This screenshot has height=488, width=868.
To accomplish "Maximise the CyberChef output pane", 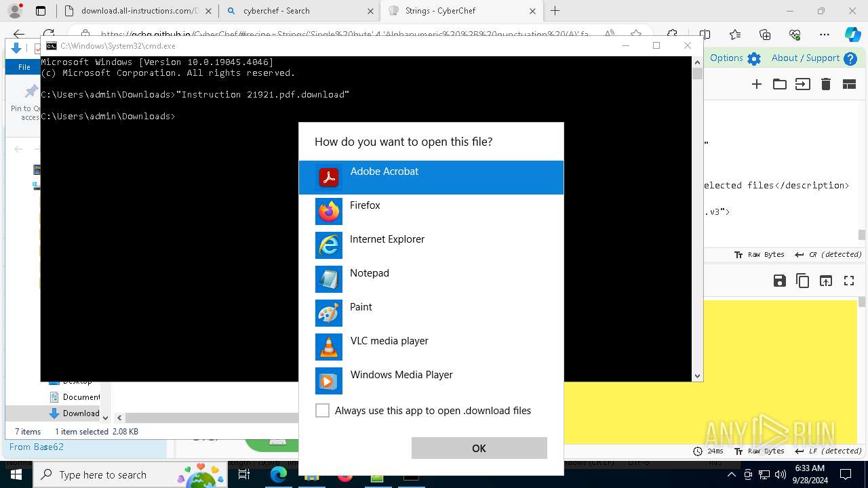I will (849, 281).
